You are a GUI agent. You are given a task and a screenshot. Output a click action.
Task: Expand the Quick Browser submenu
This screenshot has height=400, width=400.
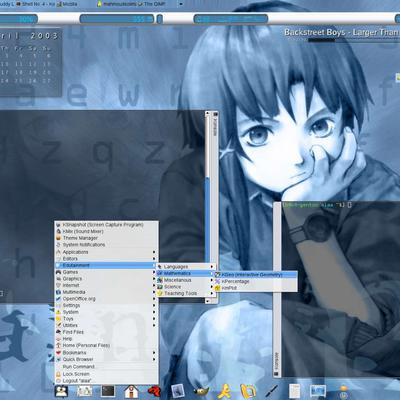pyautogui.click(x=106, y=359)
